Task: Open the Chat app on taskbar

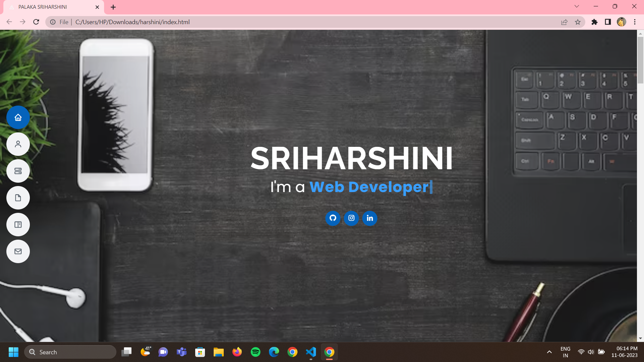Action: click(163, 352)
